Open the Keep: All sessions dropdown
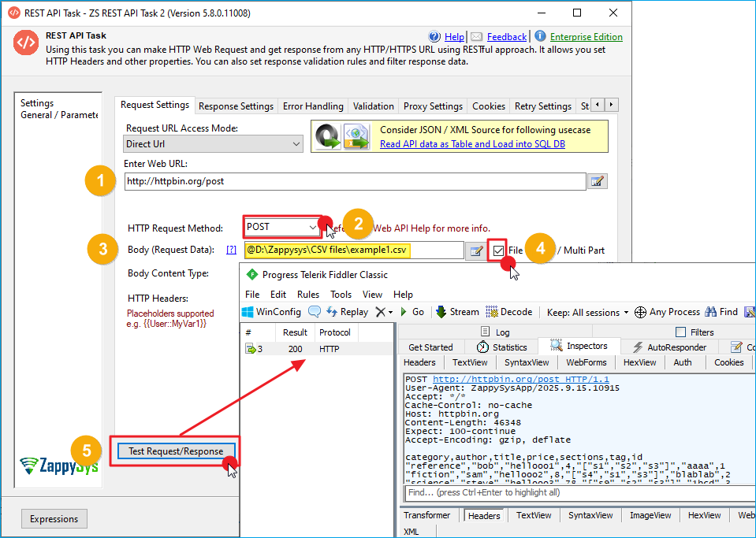The width and height of the screenshot is (756, 538). pos(587,312)
